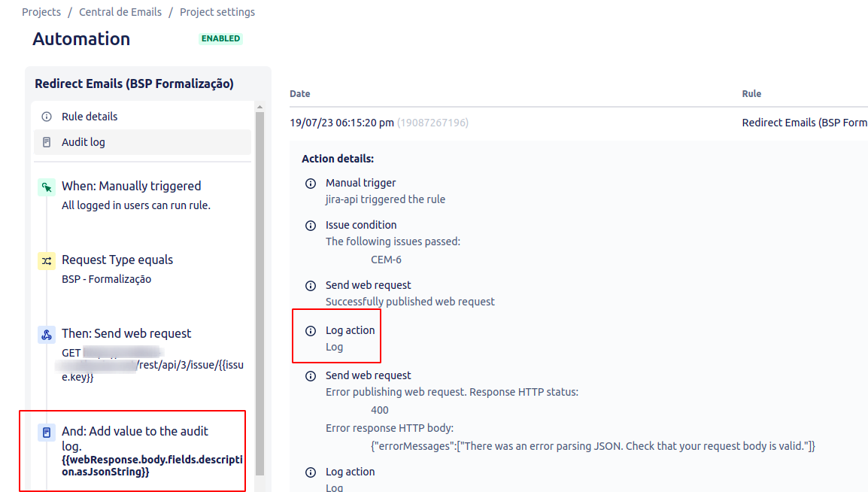The width and height of the screenshot is (868, 492).
Task: Click the Request Type equals condition icon
Action: click(x=47, y=260)
